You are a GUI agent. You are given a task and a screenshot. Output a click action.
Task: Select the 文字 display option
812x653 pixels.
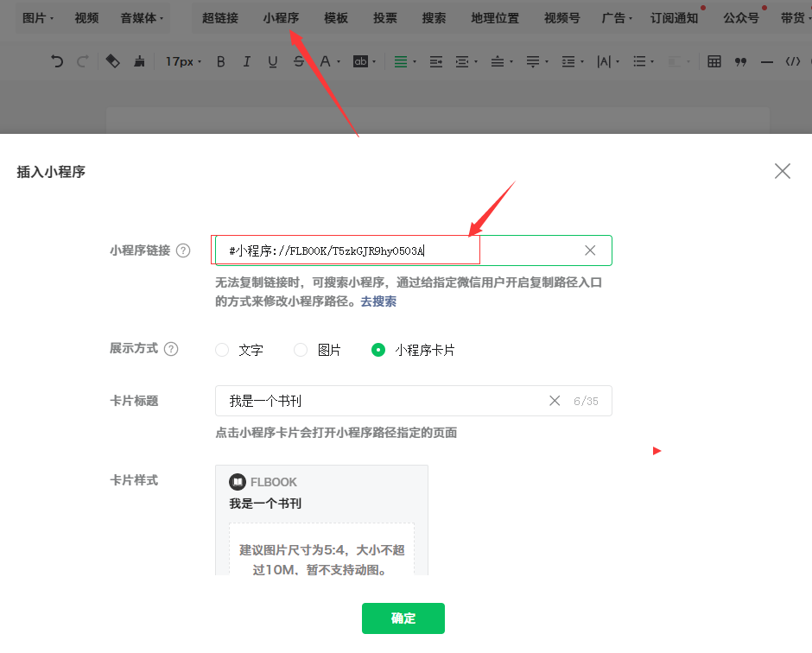pos(222,350)
